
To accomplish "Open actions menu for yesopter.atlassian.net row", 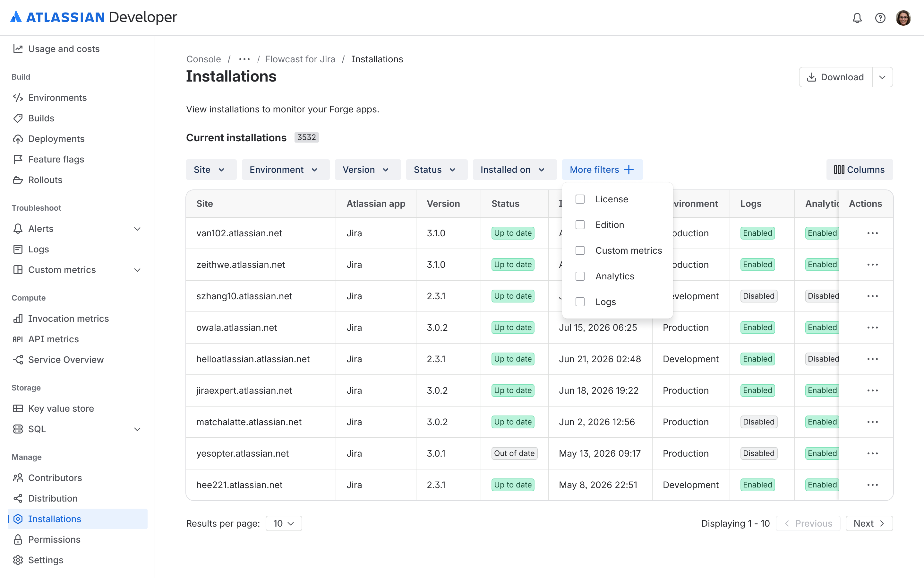I will (872, 453).
